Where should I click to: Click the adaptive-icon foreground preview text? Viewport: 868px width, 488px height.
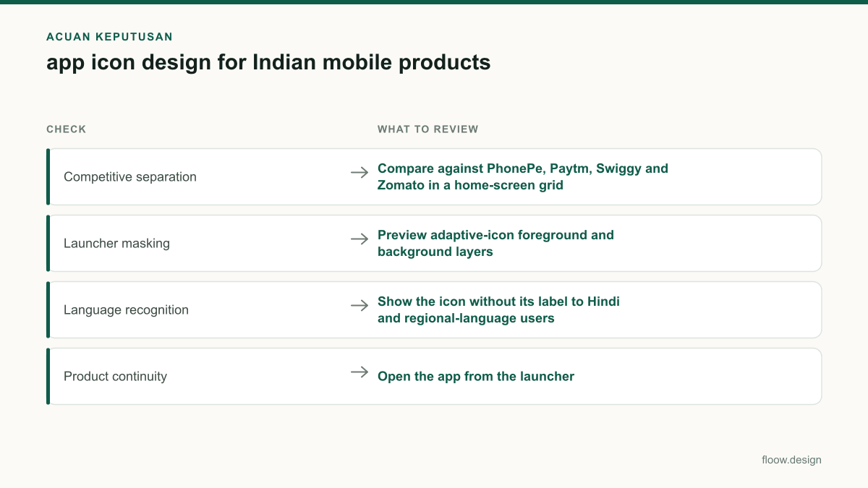click(x=495, y=243)
